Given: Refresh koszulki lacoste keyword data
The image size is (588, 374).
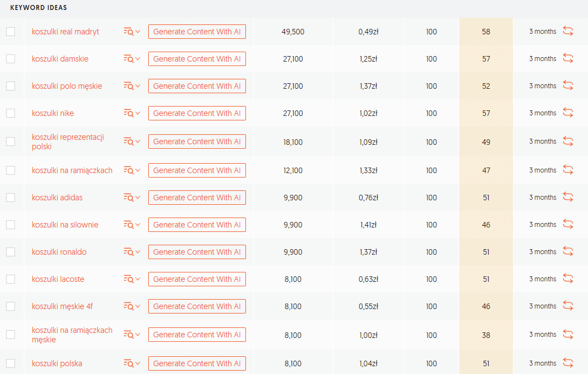Looking at the screenshot, I should [x=568, y=279].
